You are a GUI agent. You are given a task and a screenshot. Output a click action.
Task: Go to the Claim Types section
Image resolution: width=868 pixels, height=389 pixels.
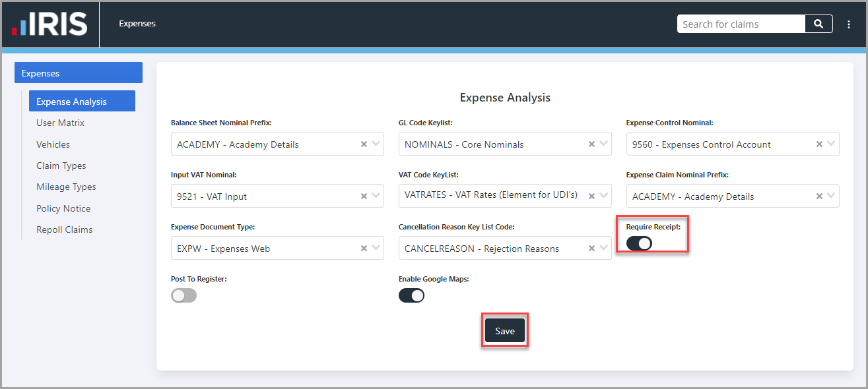tap(61, 165)
